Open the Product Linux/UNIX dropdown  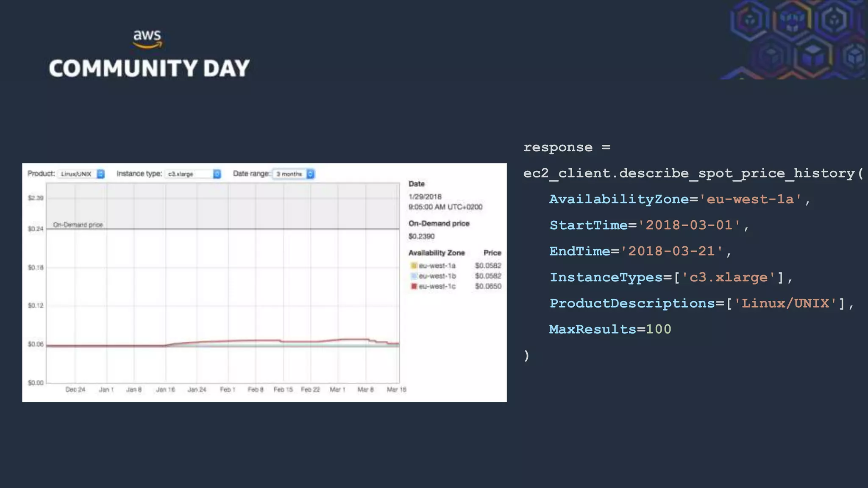click(81, 174)
